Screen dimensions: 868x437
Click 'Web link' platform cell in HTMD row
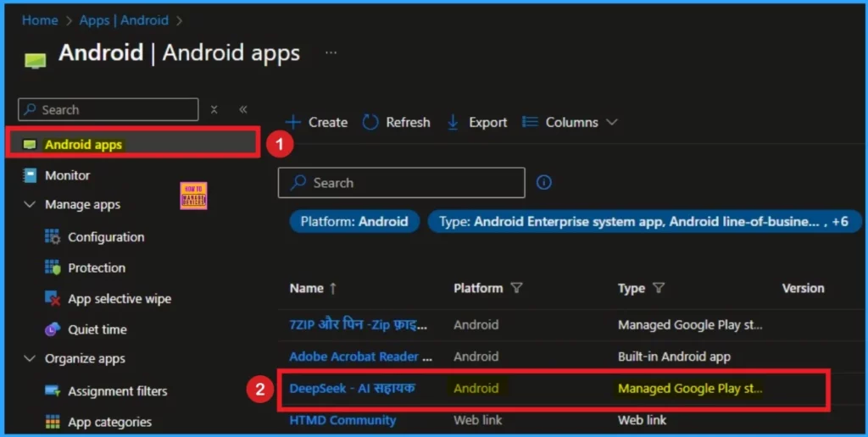pos(478,420)
